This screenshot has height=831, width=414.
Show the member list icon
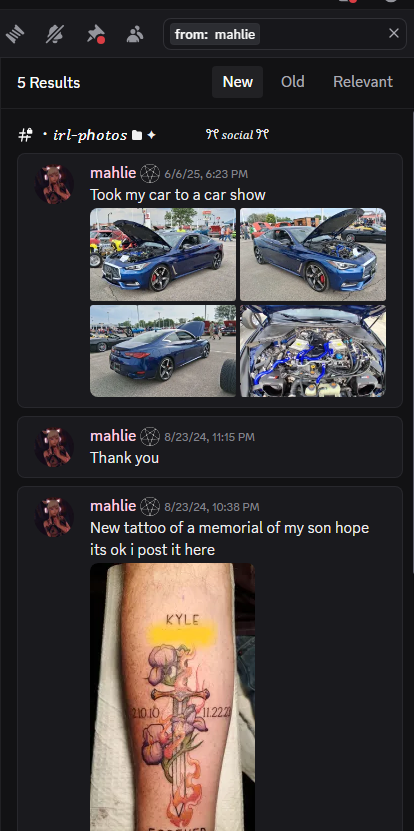(x=135, y=34)
